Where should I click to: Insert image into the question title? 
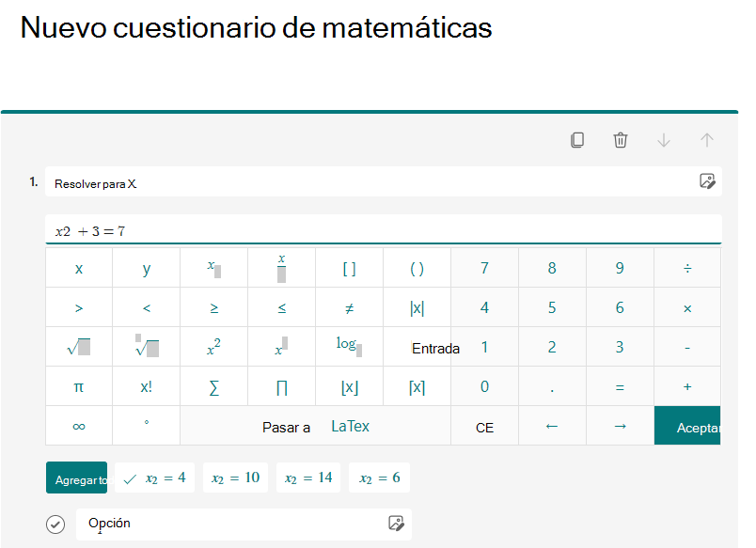coord(707,181)
